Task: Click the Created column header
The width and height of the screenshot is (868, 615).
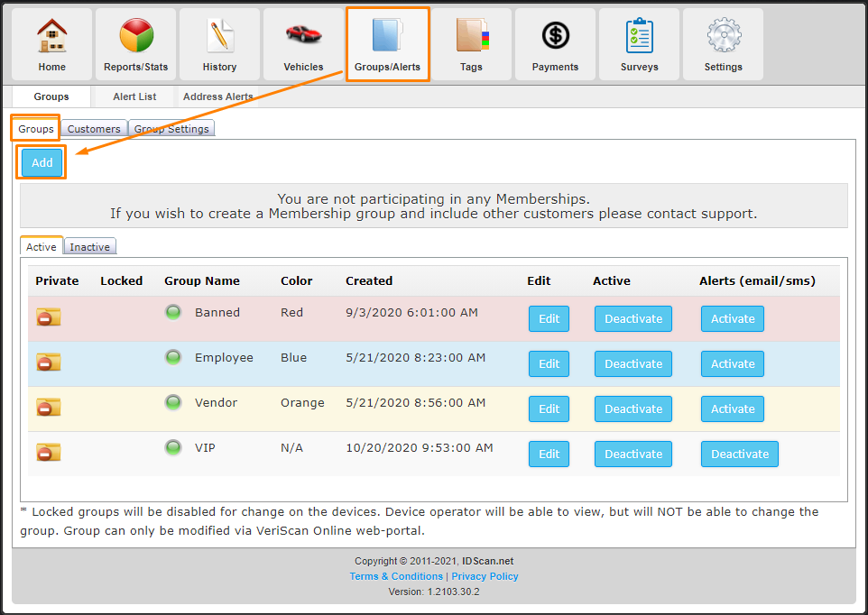Action: [369, 281]
